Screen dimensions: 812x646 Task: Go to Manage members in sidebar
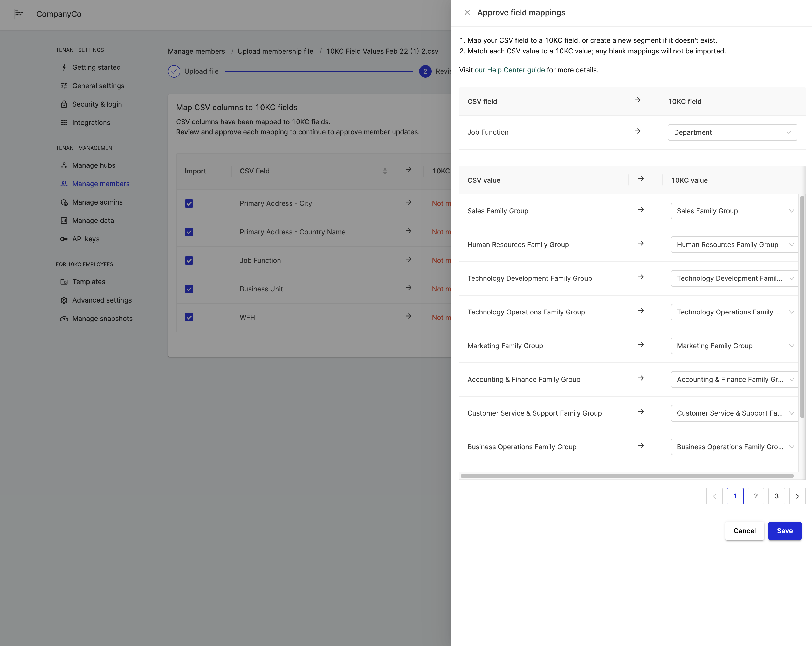[x=101, y=184]
